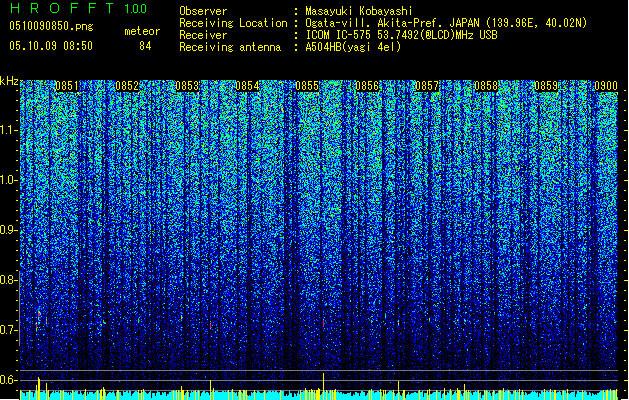629x400 pixels.
Task: Click the A504HB(yagi 4el) antenna value
Action: tap(353, 47)
